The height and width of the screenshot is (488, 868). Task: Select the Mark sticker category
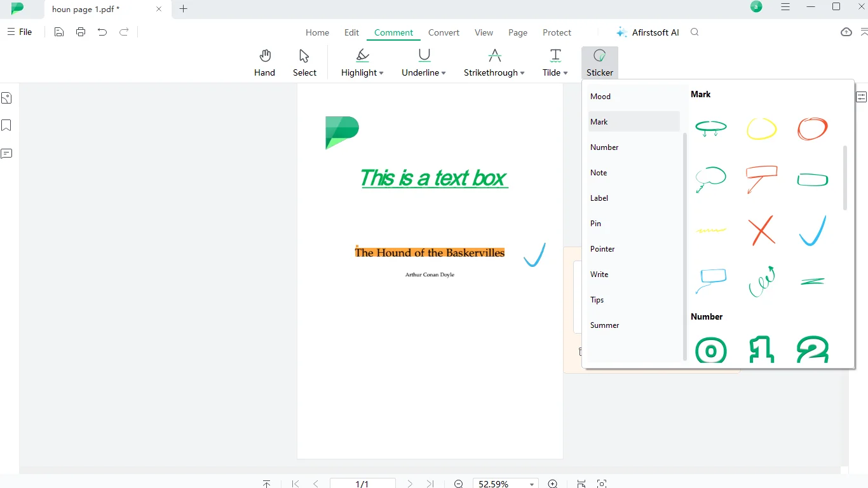coord(634,121)
